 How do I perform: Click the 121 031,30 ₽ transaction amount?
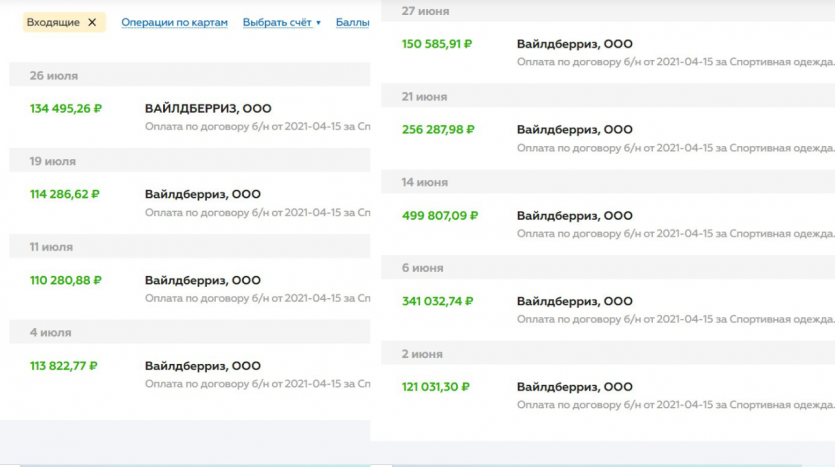(x=436, y=387)
